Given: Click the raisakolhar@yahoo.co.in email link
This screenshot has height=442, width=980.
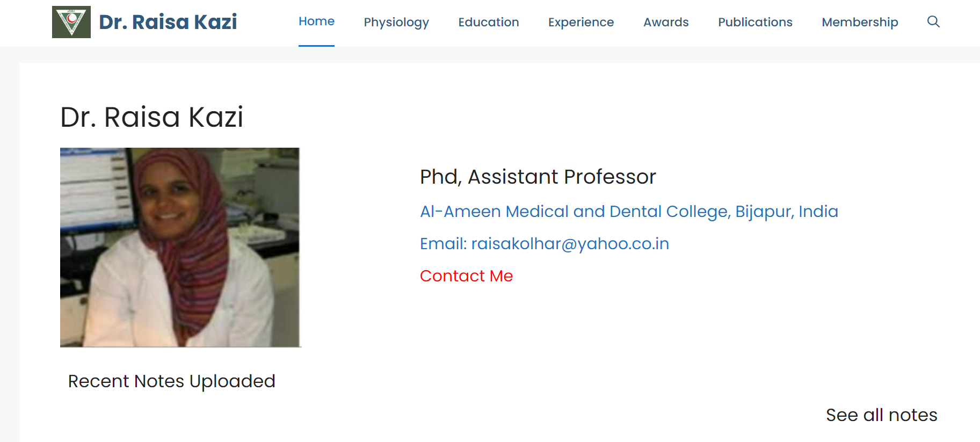Looking at the screenshot, I should 570,244.
